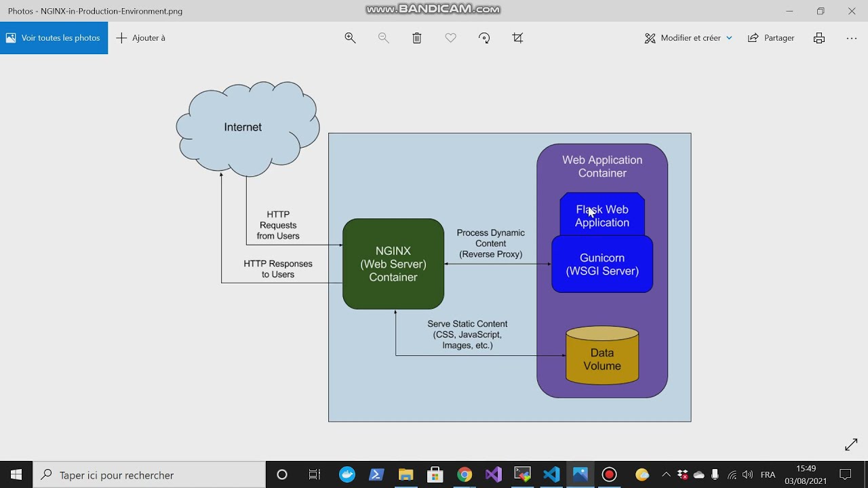Image resolution: width=868 pixels, height=488 pixels.
Task: Open the crop tool icon
Action: tap(518, 38)
